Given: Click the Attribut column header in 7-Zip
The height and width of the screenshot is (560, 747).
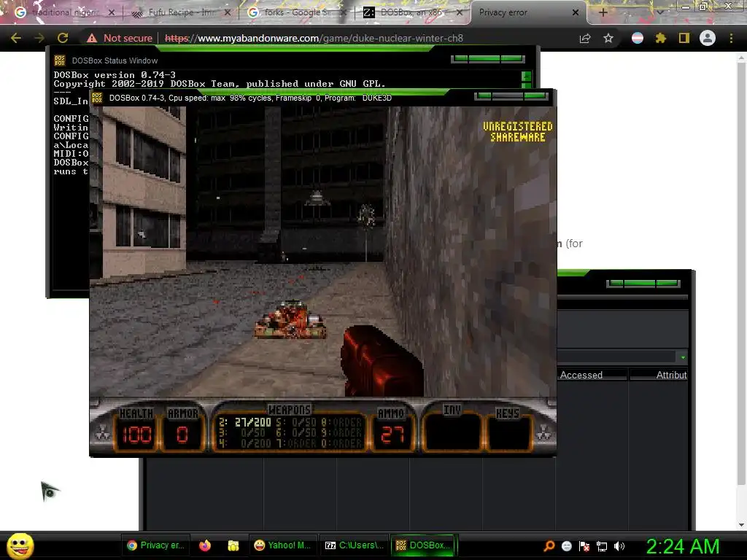Looking at the screenshot, I should click(659, 375).
